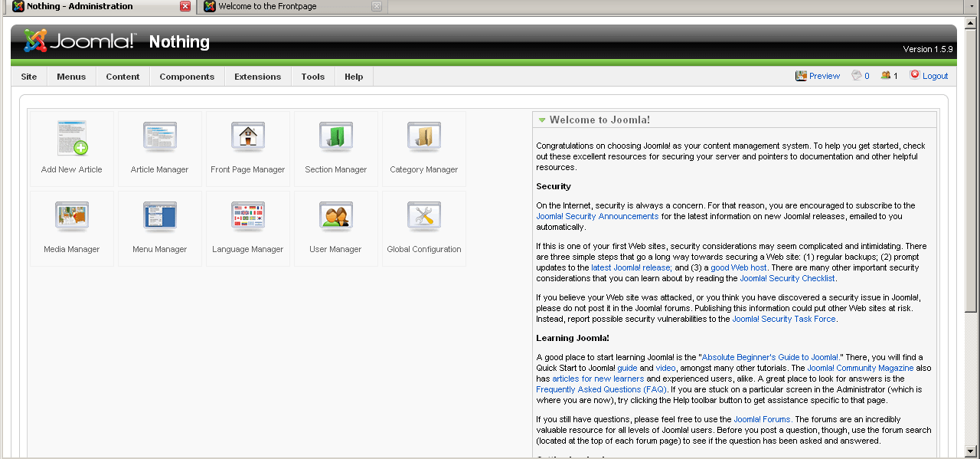This screenshot has height=459, width=980.
Task: Open the Menus menu
Action: [71, 77]
